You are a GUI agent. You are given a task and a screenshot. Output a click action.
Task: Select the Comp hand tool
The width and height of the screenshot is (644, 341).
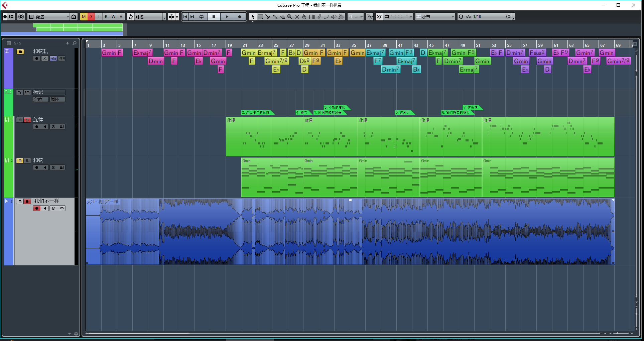tap(304, 16)
